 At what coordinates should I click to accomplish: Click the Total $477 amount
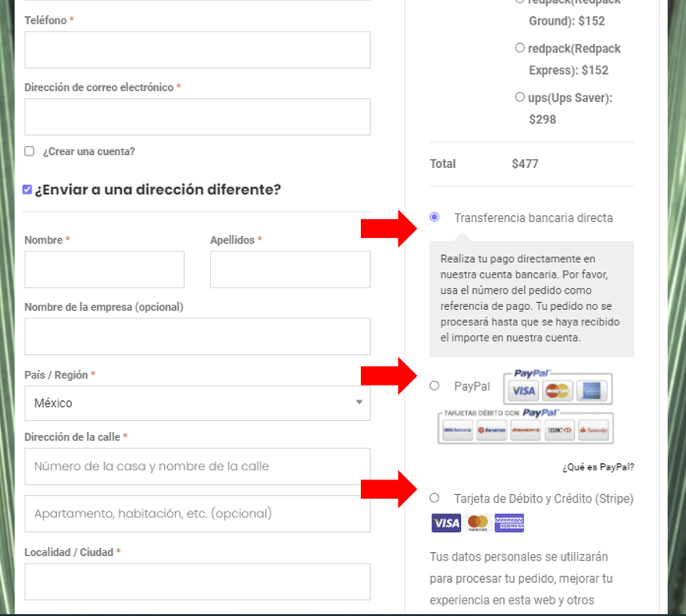pos(525,164)
